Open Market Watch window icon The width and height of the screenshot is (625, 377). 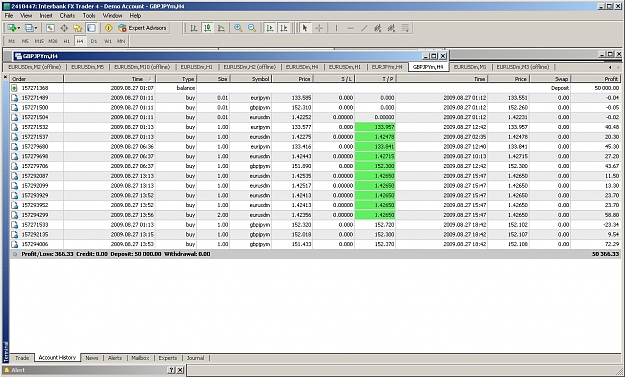[50, 28]
